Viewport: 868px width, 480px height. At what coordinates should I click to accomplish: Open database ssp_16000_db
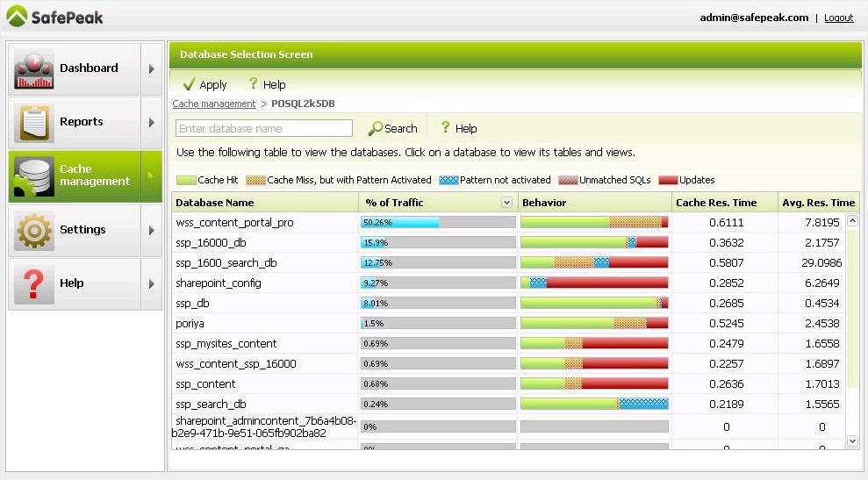(x=211, y=242)
